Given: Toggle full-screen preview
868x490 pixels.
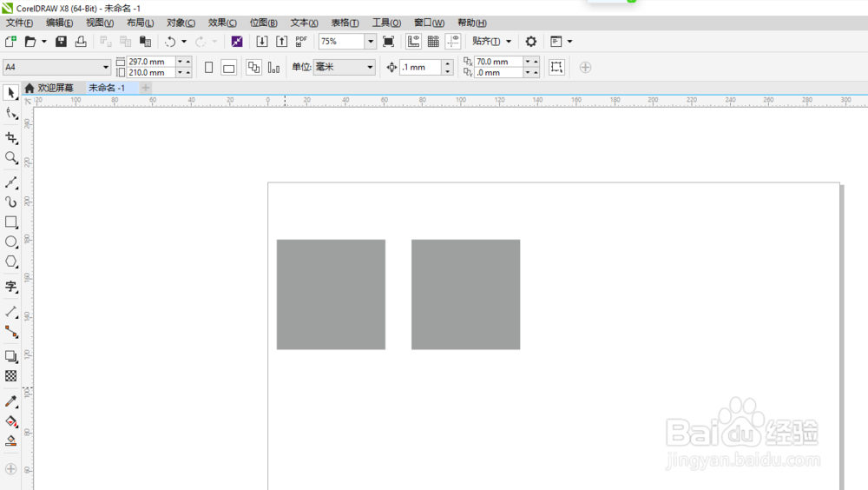Looking at the screenshot, I should [389, 42].
